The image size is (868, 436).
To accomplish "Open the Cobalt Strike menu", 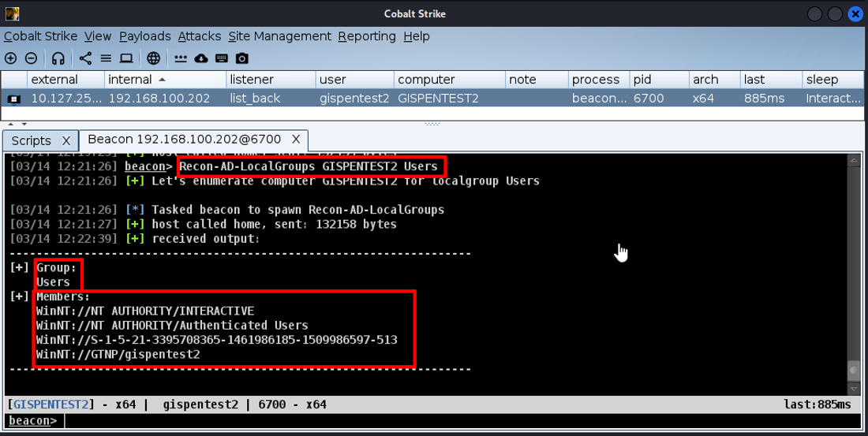I will [40, 36].
